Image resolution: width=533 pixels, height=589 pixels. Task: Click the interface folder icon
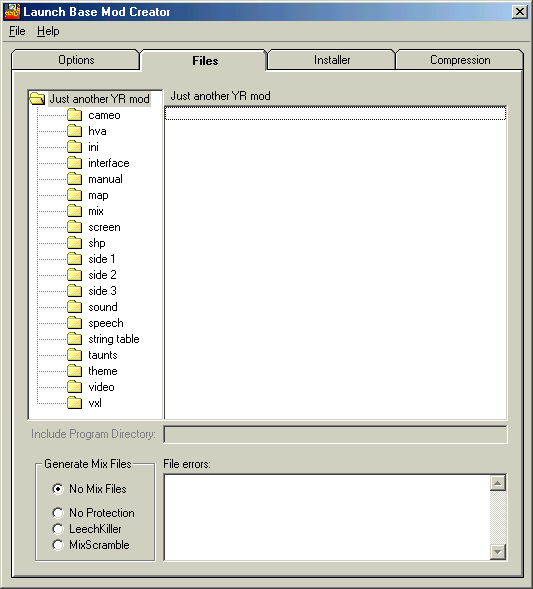point(75,163)
